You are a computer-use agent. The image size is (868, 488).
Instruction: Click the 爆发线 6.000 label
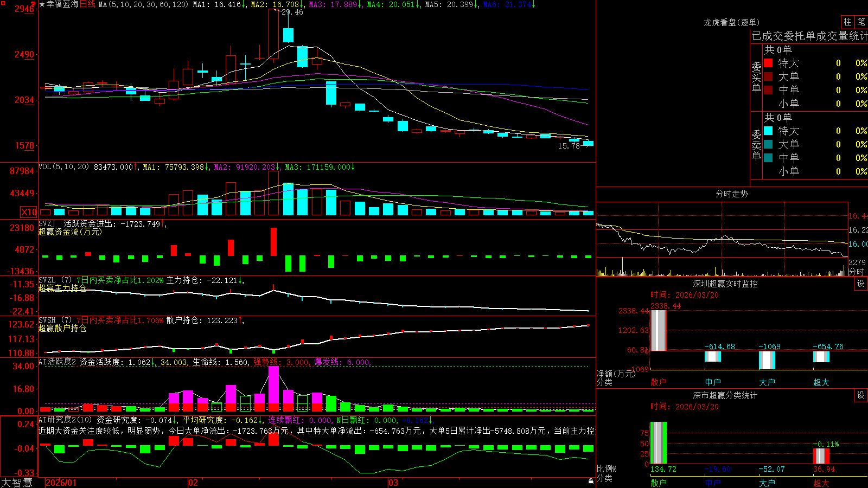coord(342,362)
